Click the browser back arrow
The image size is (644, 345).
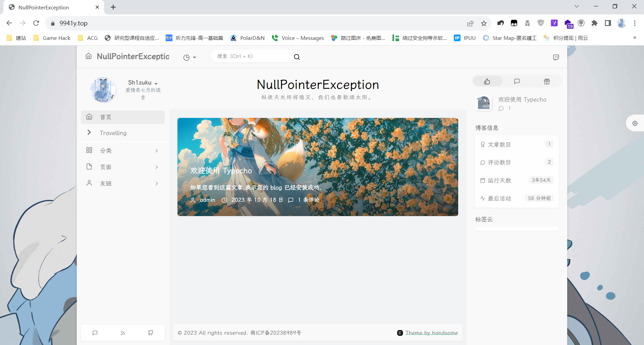point(9,23)
